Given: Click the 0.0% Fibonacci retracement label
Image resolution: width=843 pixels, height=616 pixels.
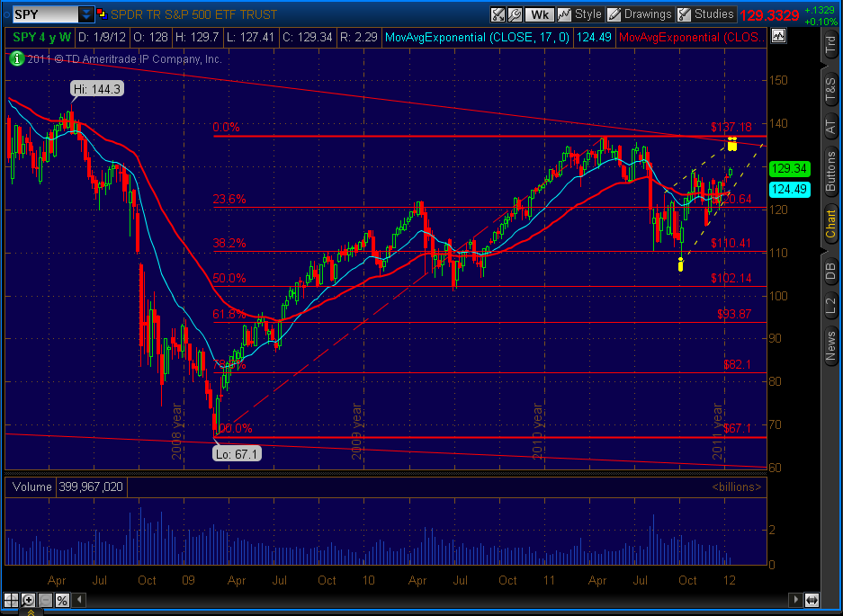Looking at the screenshot, I should coord(227,128).
